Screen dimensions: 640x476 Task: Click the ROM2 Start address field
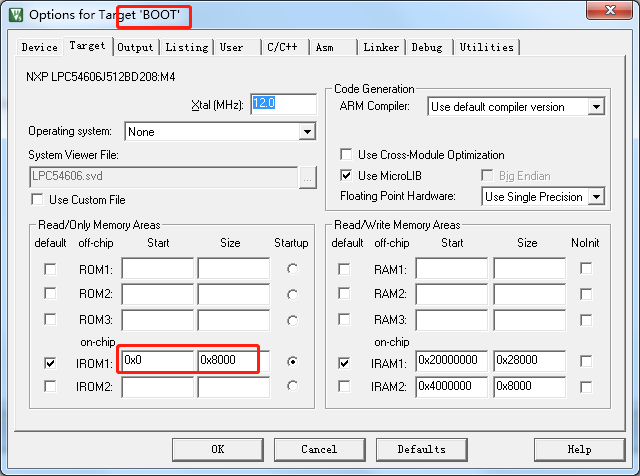(158, 294)
